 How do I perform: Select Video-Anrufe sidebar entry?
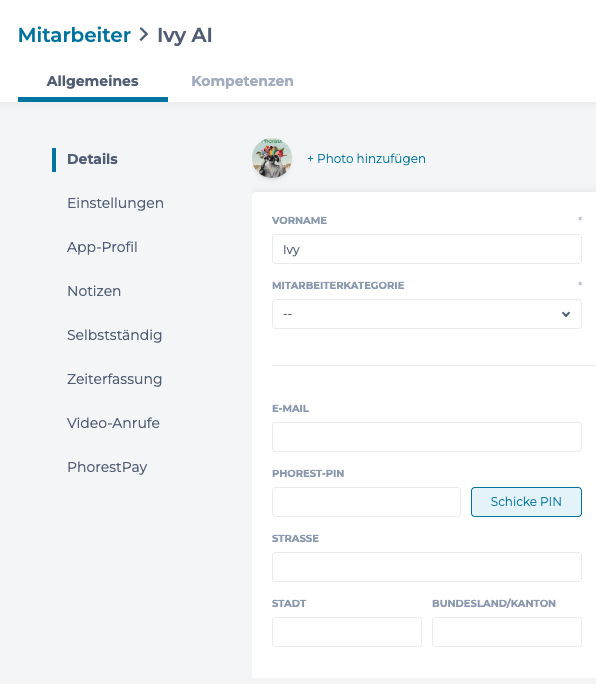[x=113, y=423]
